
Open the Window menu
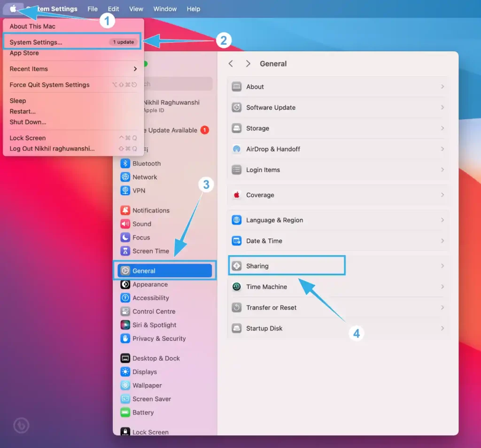pyautogui.click(x=165, y=9)
